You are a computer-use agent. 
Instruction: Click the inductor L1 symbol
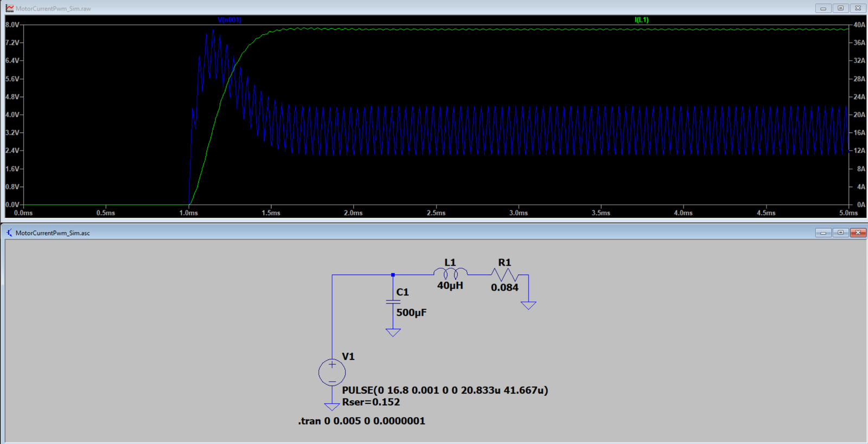click(450, 274)
